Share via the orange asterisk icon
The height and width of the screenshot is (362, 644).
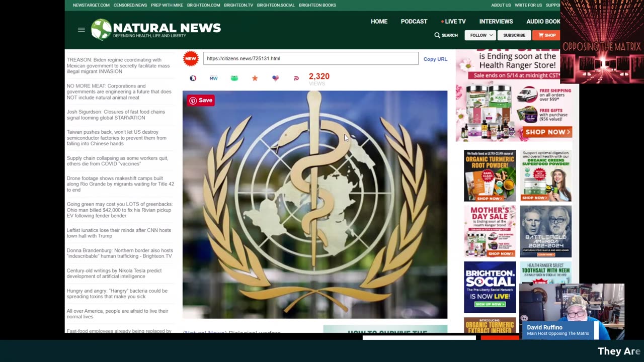(255, 78)
